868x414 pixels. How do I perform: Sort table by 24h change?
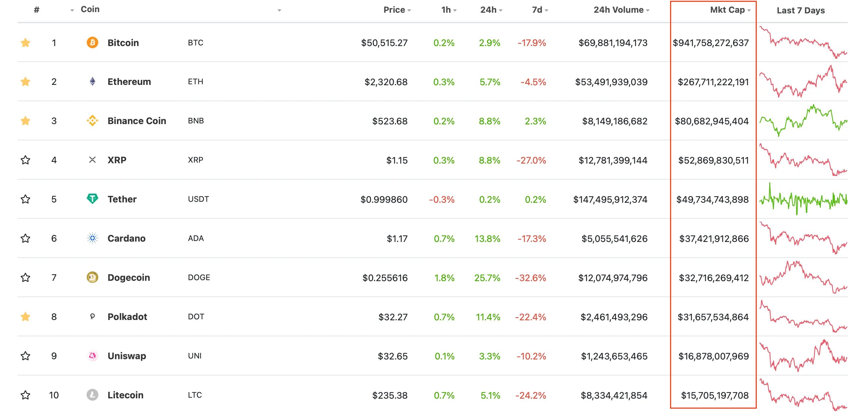(x=491, y=10)
